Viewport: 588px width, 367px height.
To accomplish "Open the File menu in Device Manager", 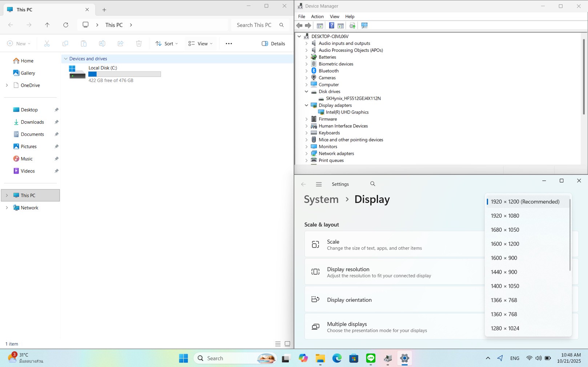I will 301,16.
